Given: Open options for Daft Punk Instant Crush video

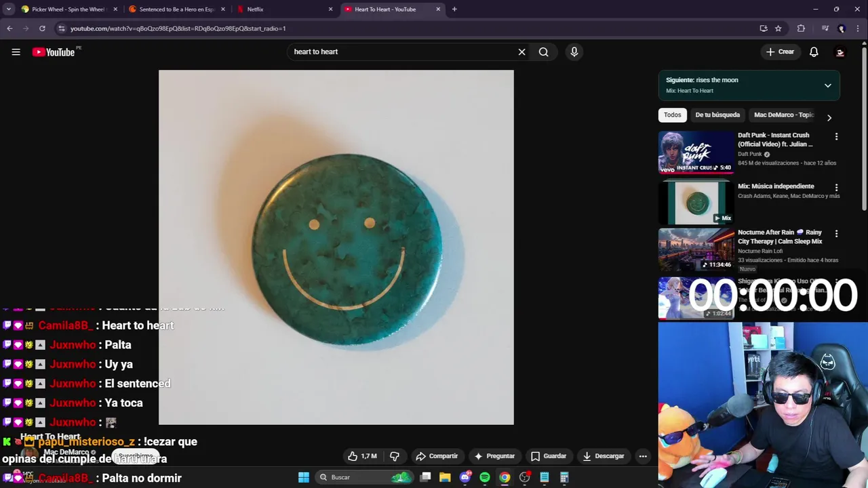Looking at the screenshot, I should 836,136.
